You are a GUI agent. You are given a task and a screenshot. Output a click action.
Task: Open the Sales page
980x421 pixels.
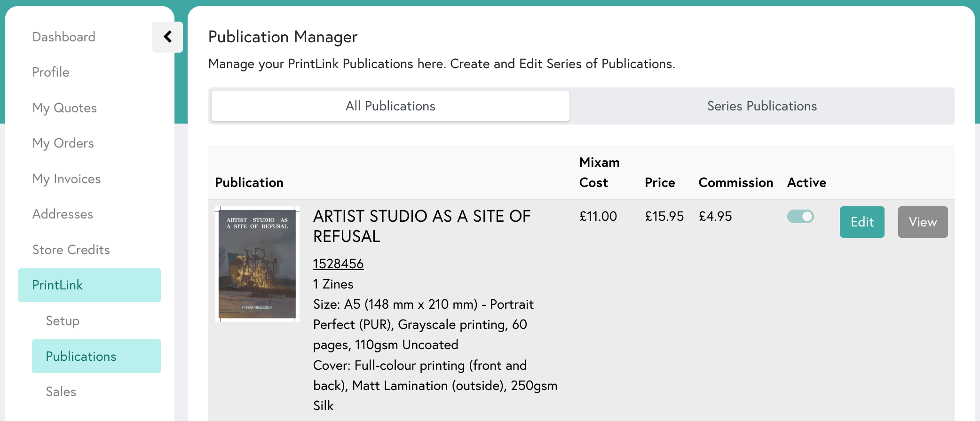click(x=61, y=391)
